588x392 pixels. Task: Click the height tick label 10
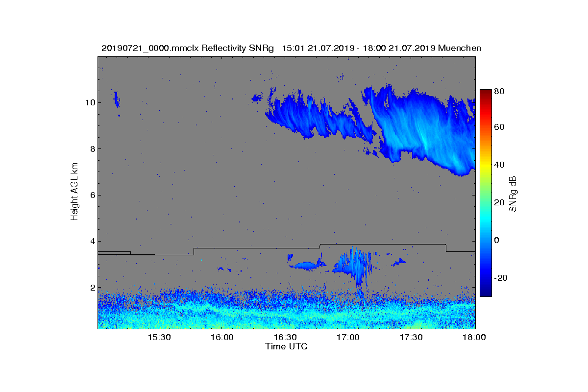pos(90,102)
